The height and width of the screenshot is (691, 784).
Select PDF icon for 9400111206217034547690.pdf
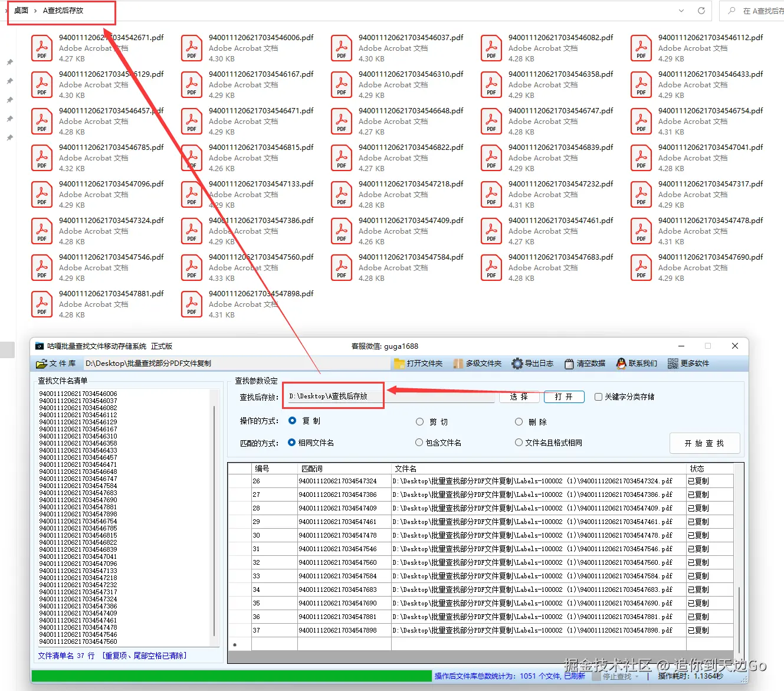641,267
